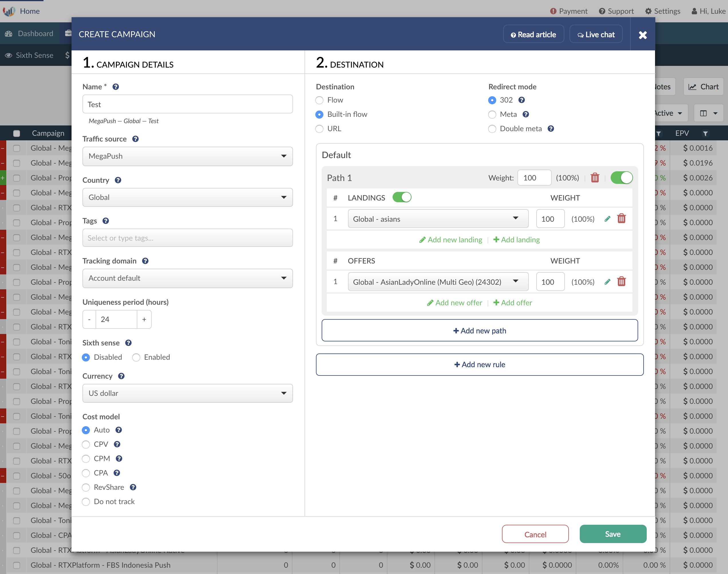The height and width of the screenshot is (574, 728).
Task: Click help icon next to Tracking domain
Action: (145, 261)
